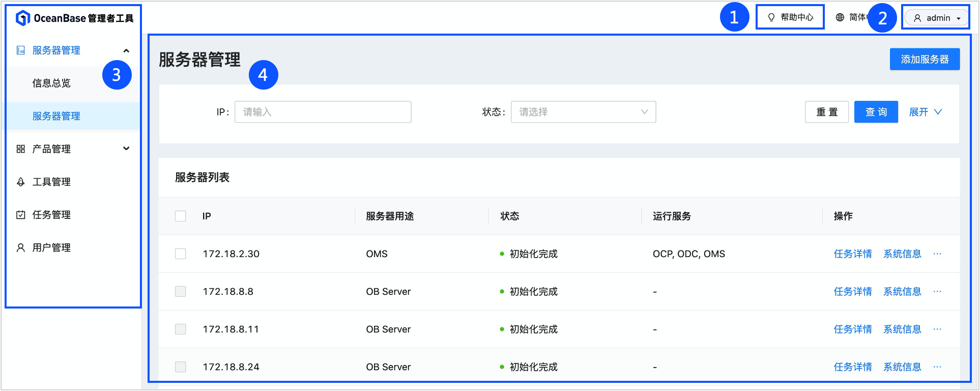The height and width of the screenshot is (391, 980).
Task: Open 任务详情 for 172.18.8.8
Action: [853, 291]
